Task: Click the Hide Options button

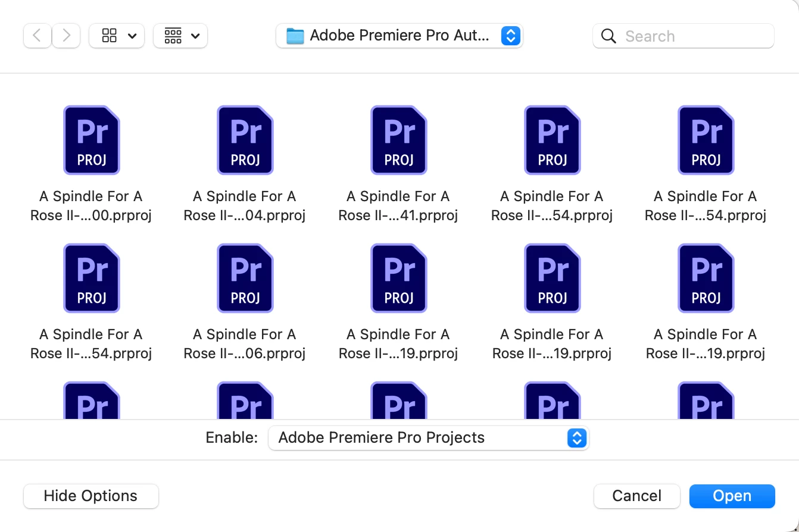Action: (x=91, y=496)
